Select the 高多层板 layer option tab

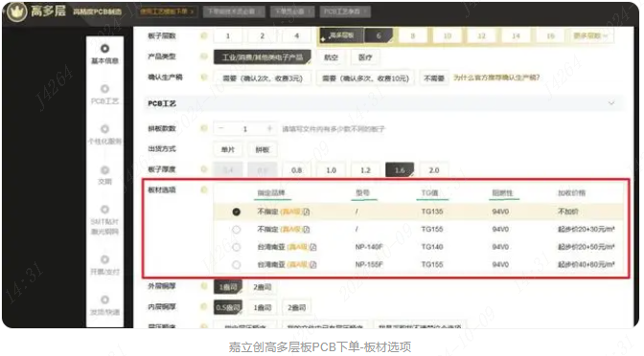[340, 35]
